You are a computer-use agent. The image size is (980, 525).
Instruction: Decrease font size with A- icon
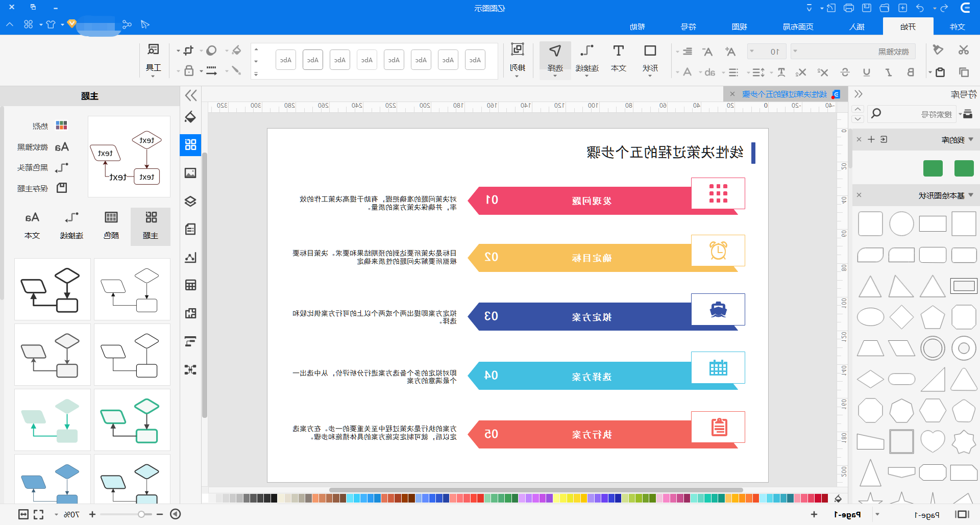click(x=707, y=51)
